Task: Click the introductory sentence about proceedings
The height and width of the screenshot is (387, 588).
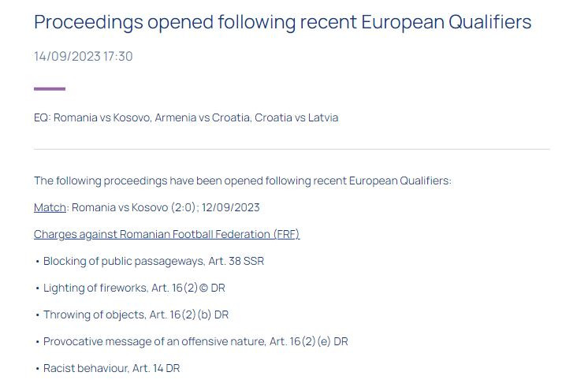Action: tap(243, 180)
